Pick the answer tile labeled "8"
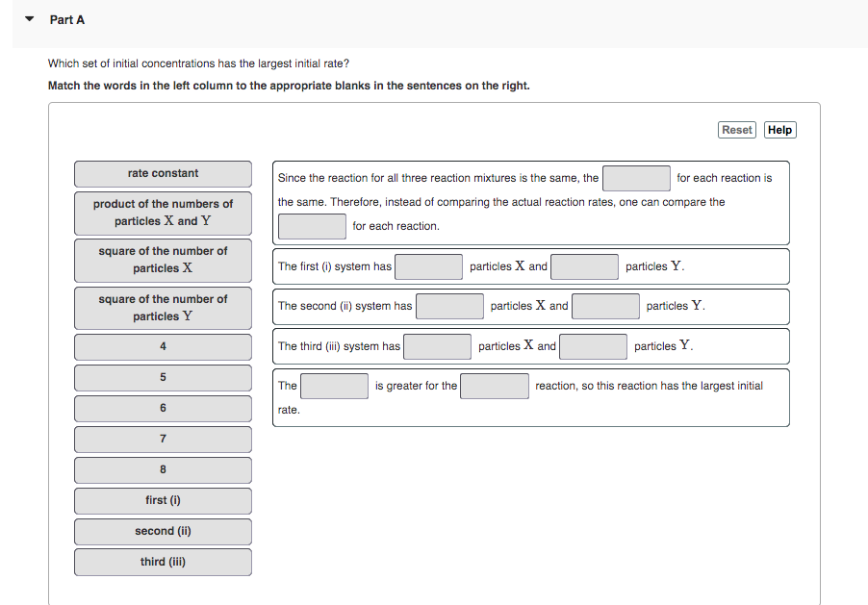Screen dimensions: 868x605 [162, 469]
